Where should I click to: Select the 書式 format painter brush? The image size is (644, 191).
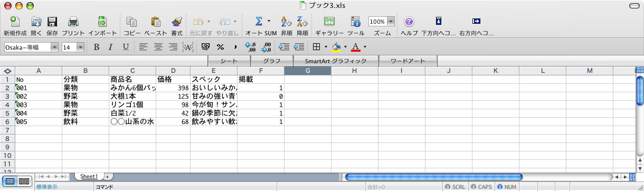point(177,22)
